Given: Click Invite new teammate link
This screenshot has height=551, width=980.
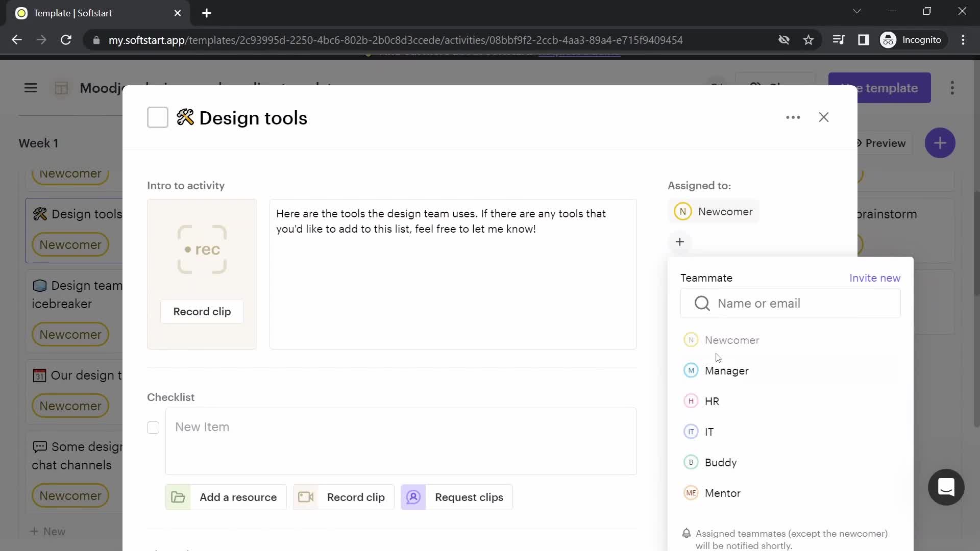Looking at the screenshot, I should coord(874,277).
